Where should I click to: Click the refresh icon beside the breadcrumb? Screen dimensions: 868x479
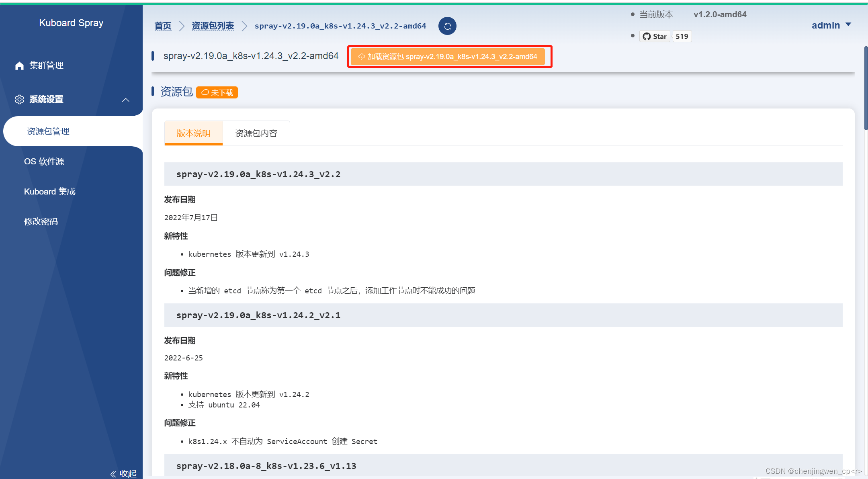pyautogui.click(x=447, y=26)
